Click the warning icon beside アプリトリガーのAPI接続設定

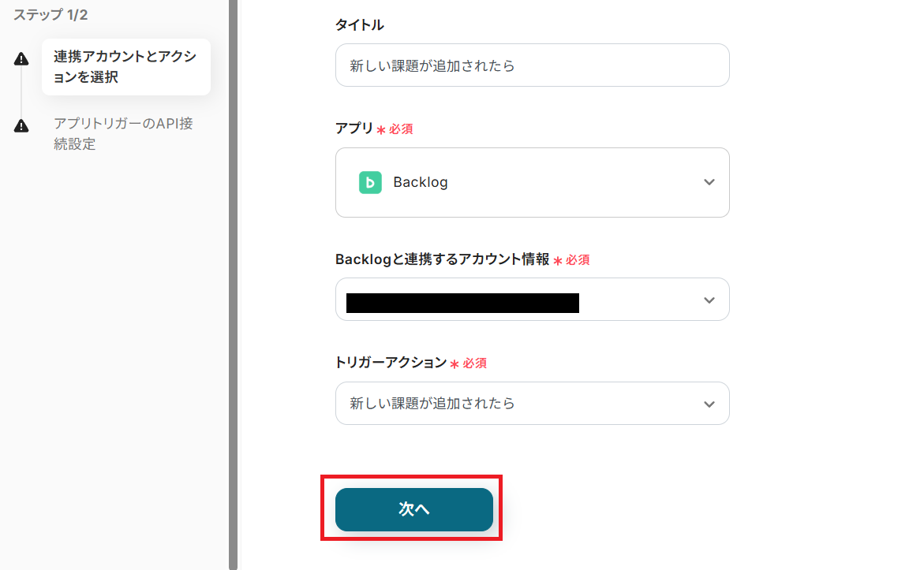[21, 125]
